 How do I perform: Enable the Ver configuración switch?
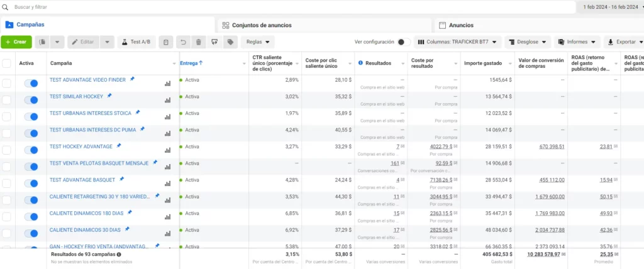(403, 42)
